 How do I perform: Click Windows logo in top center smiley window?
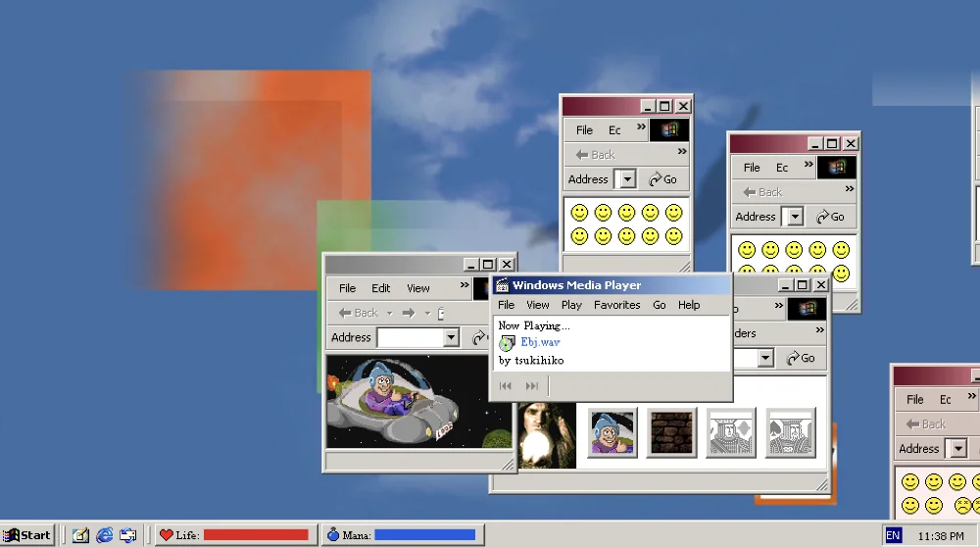click(669, 130)
